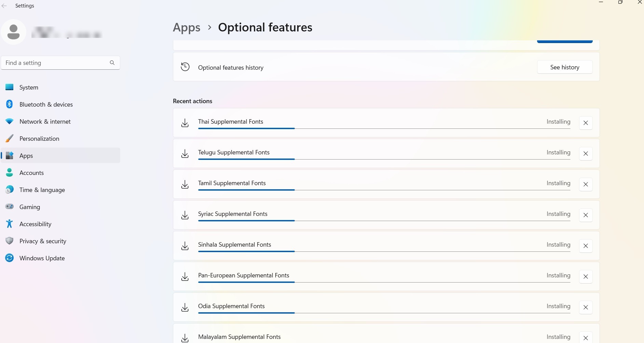The width and height of the screenshot is (644, 343).
Task: Select Apps in the sidebar
Action: click(x=26, y=155)
